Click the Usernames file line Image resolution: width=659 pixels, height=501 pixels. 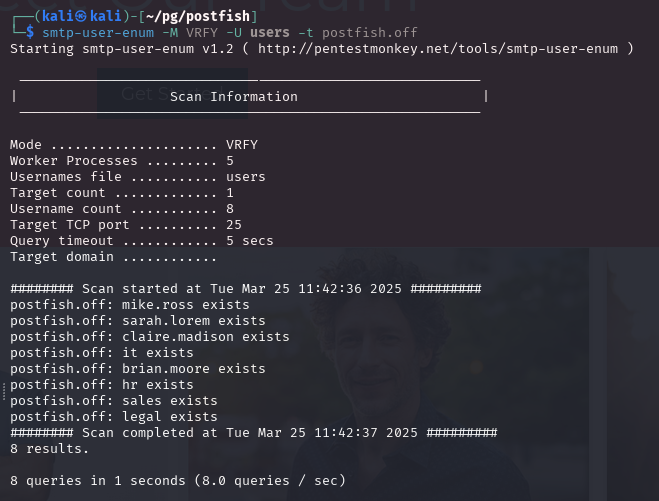(x=137, y=177)
